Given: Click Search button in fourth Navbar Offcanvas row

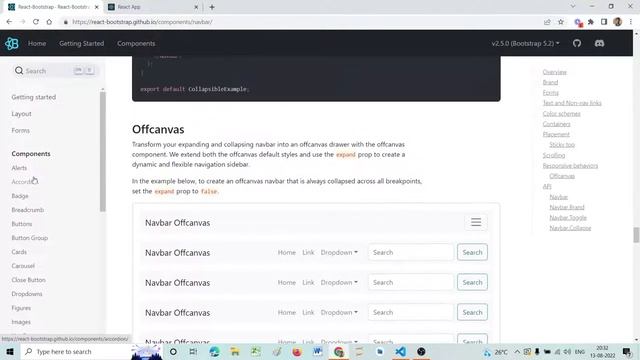Looking at the screenshot, I should tap(472, 312).
